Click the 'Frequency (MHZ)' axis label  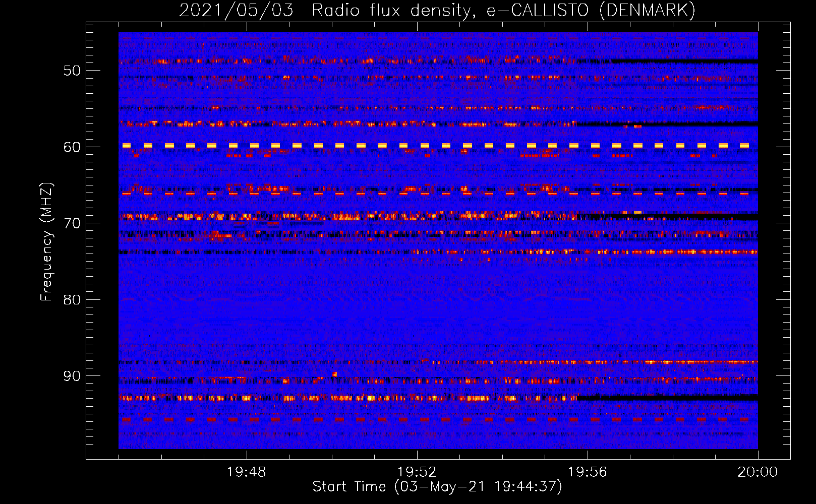[46, 242]
